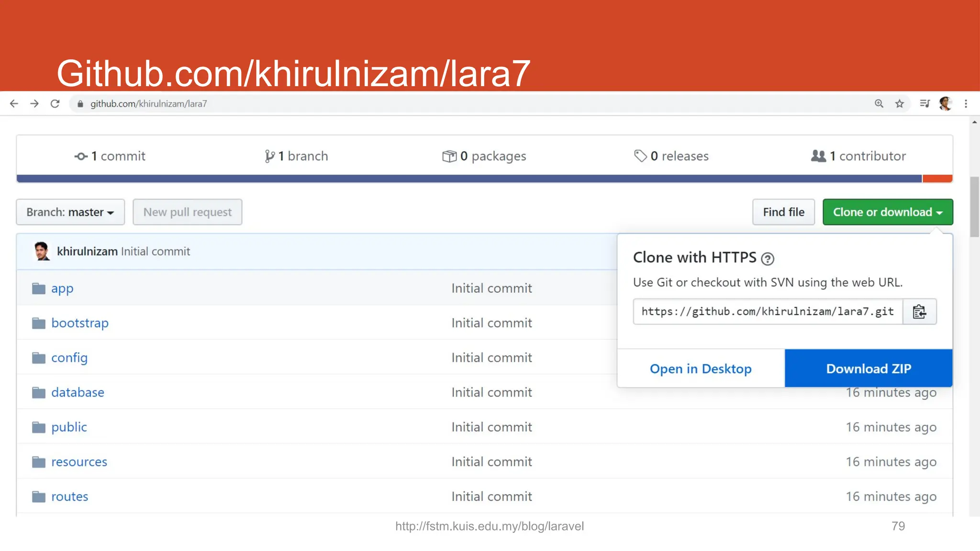Click the http://fstm.kuis.edu.my/blog/laravel footer URL
Viewport: 980px width, 551px height.
click(x=490, y=526)
